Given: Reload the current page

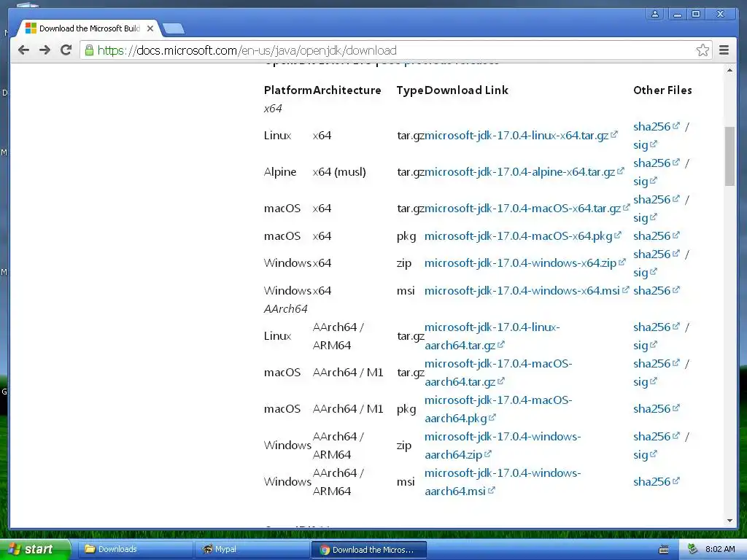Looking at the screenshot, I should pos(66,50).
